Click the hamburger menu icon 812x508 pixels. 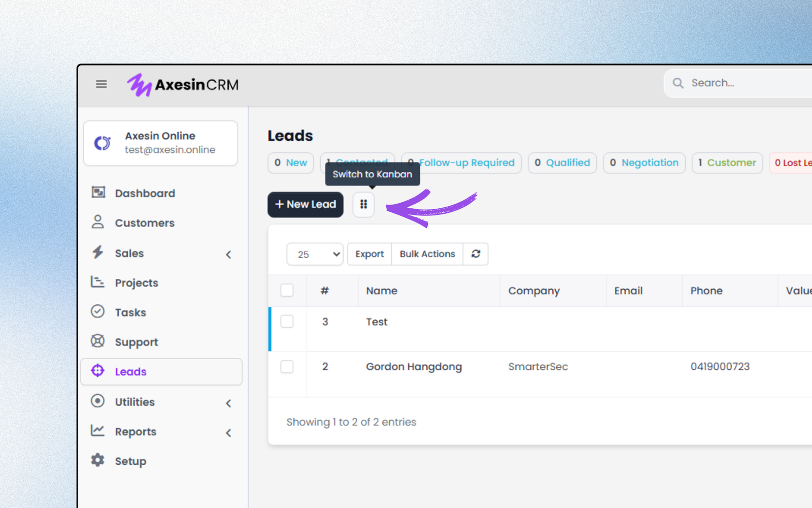(x=101, y=84)
